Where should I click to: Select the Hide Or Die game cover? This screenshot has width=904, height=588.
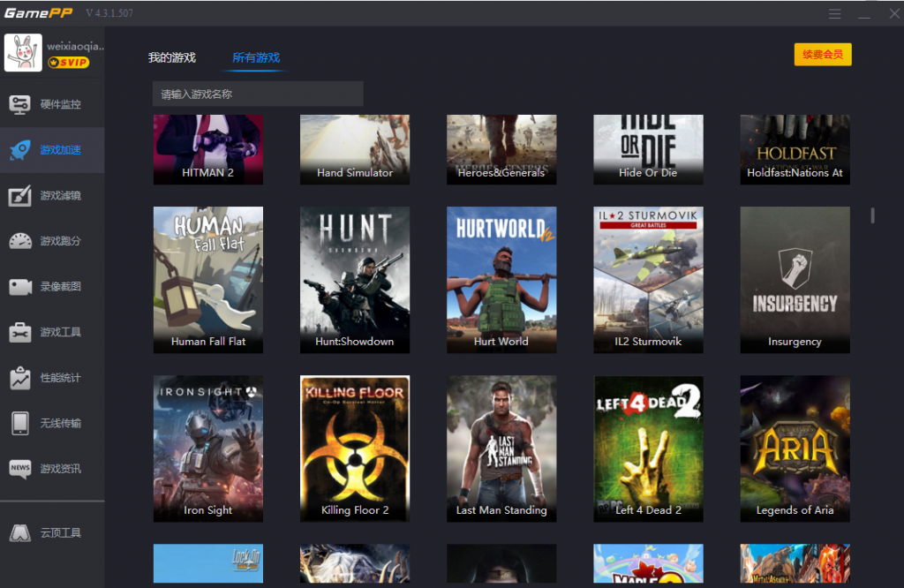648,150
